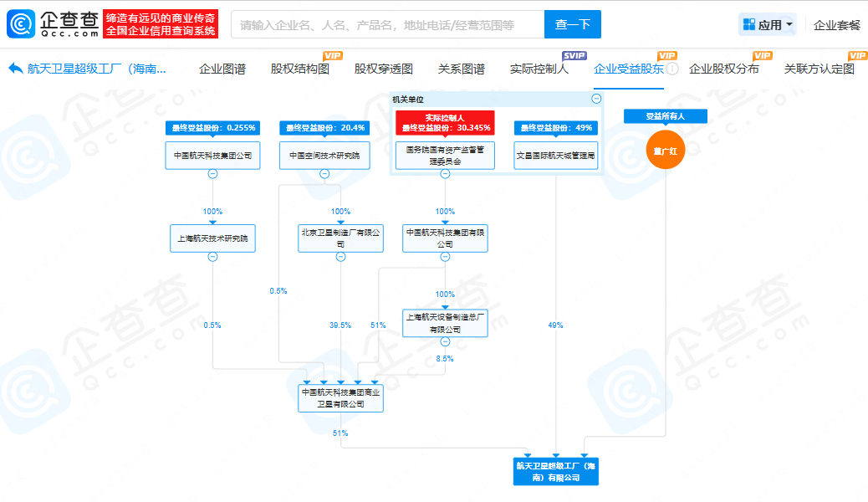Switch to 企业图谱 tab
Image resolution: width=868 pixels, height=502 pixels.
tap(222, 69)
